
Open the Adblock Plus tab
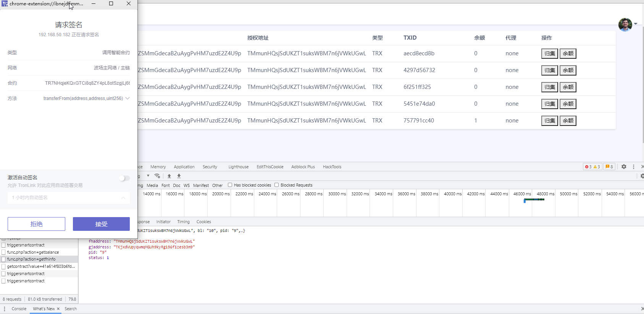[x=303, y=167]
